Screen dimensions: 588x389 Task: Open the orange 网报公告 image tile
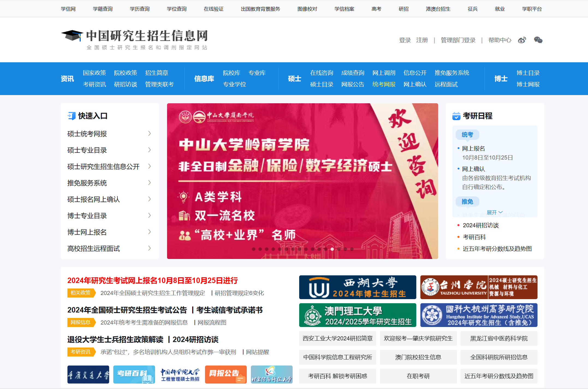point(226,374)
